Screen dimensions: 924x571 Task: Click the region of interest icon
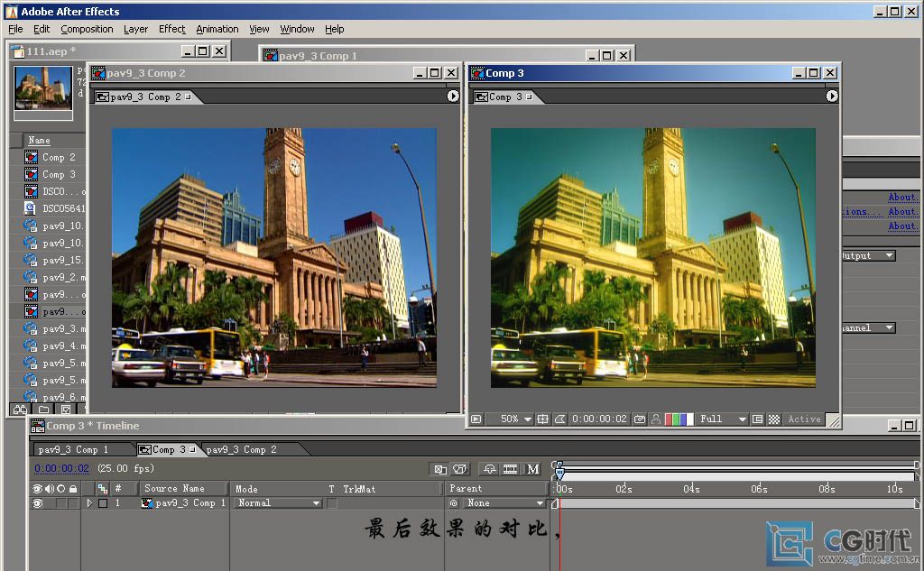click(758, 419)
